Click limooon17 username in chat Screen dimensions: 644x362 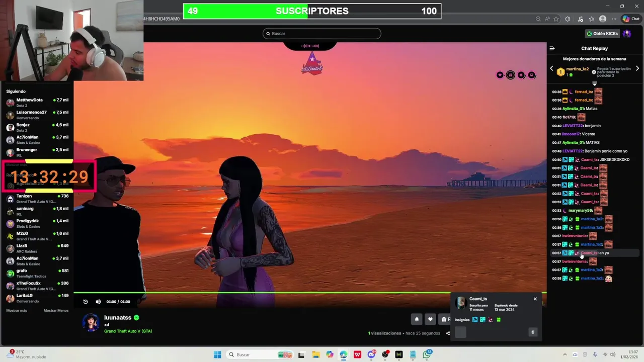pyautogui.click(x=571, y=134)
